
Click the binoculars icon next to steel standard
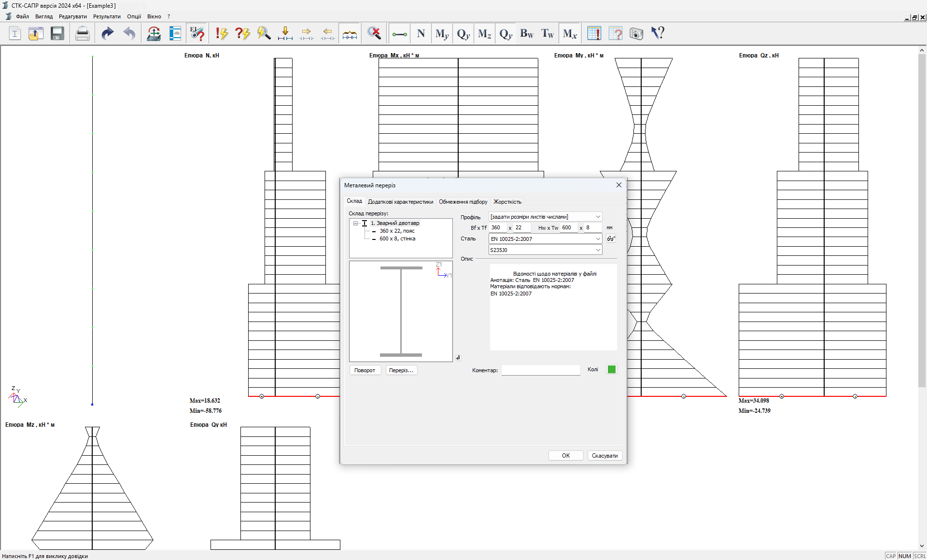point(611,238)
